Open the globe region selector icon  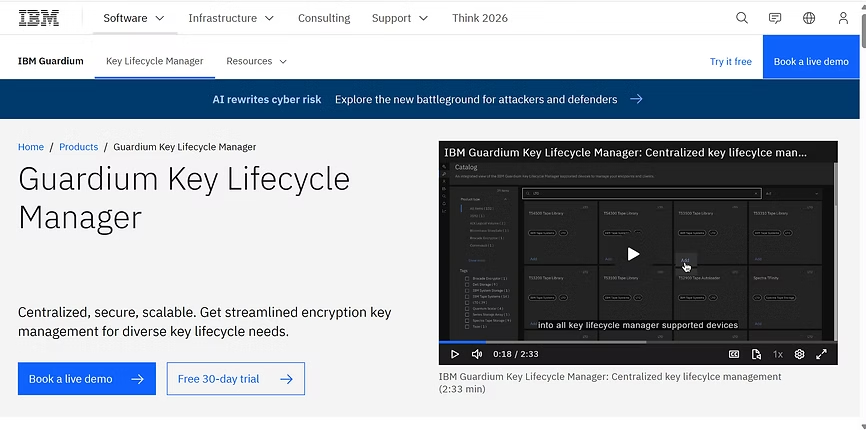point(809,18)
